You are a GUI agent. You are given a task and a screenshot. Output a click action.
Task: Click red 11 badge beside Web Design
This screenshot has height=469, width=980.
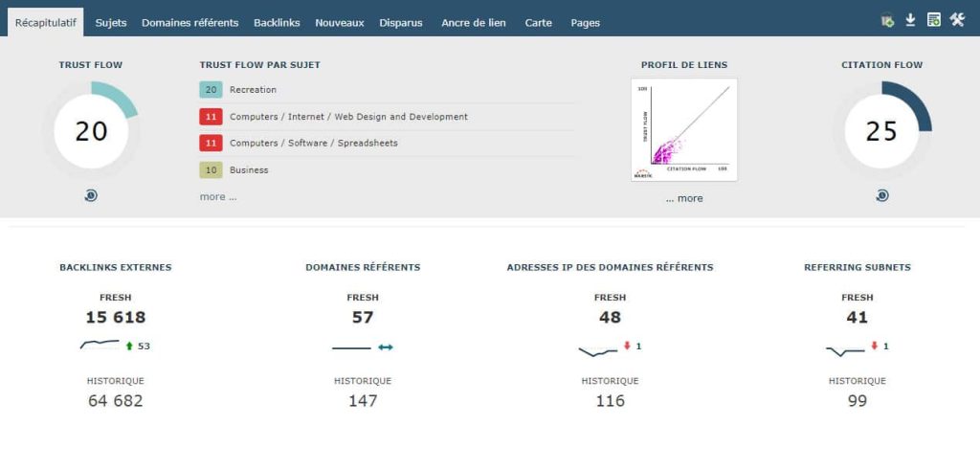click(x=211, y=117)
